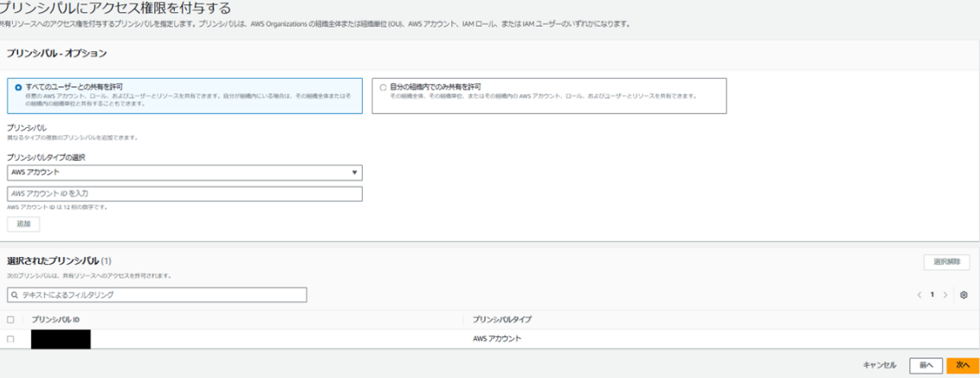Open the table preferences gear icon
Screen dimensions: 980x378
coord(964,295)
